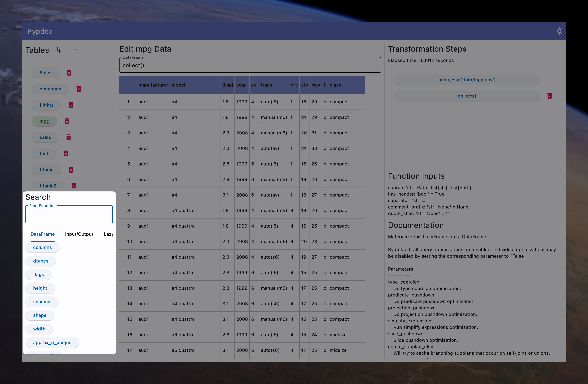Switch to the Input/Output tab
Viewport: 588px width, 384px height.
[79, 234]
